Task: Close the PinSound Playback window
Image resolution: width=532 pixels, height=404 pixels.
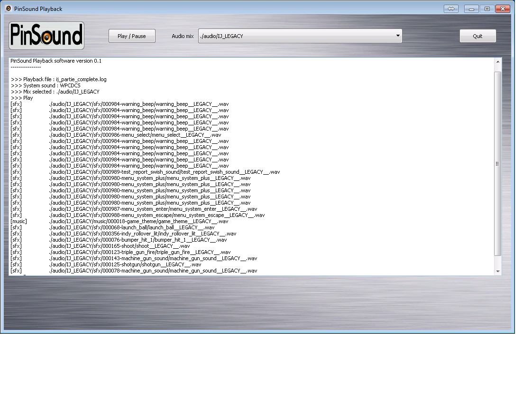Action: 503,9
